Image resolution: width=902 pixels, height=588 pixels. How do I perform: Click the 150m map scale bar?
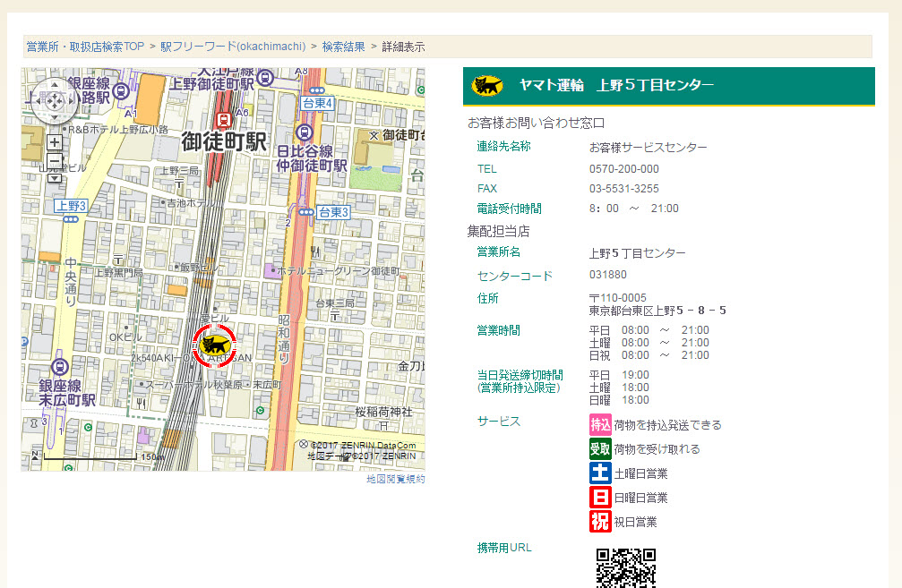click(90, 457)
